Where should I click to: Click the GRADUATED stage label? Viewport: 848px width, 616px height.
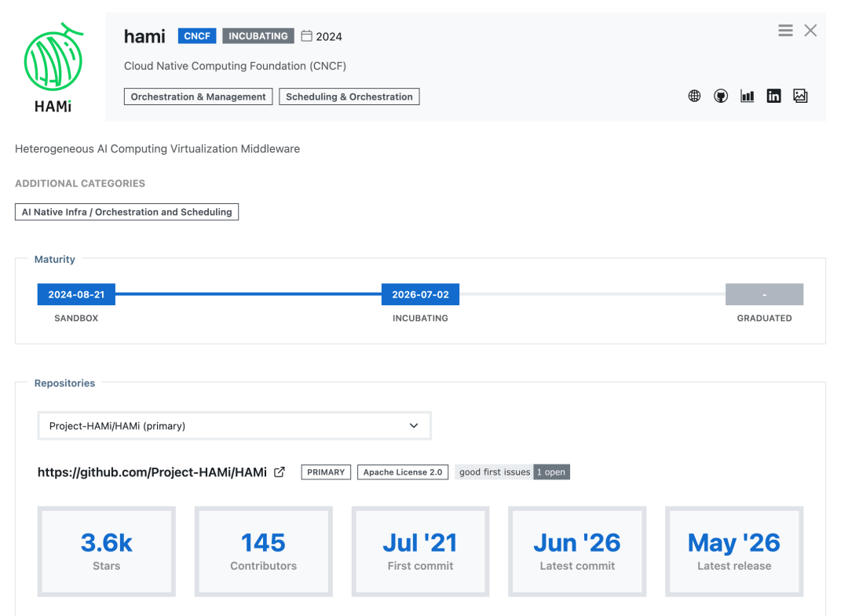click(764, 319)
